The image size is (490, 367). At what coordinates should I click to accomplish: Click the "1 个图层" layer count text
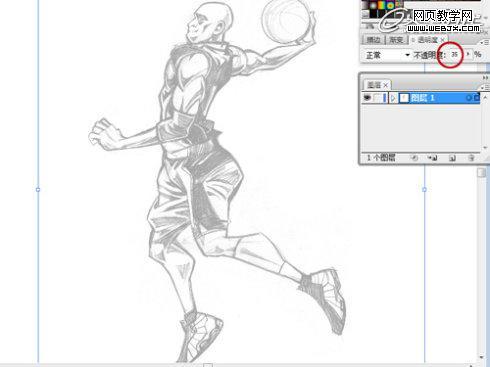point(381,158)
